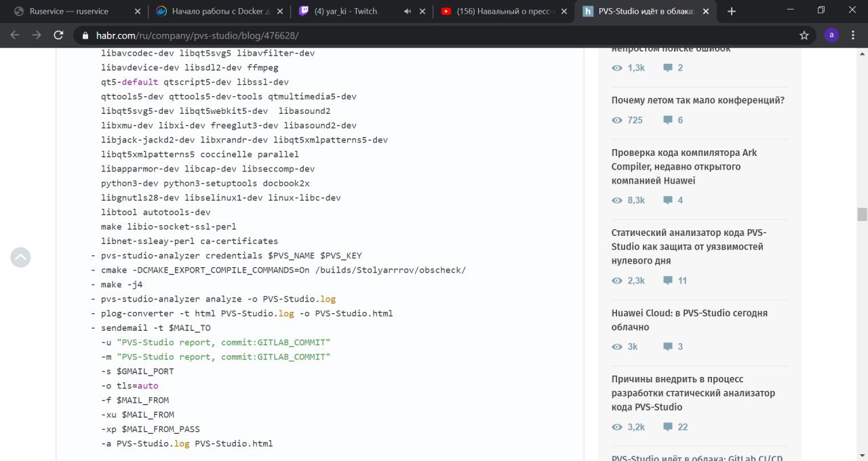Viewport: 868px width, 461px height.
Task: Open the непростом поиске ошибок article
Action: pyautogui.click(x=671, y=49)
